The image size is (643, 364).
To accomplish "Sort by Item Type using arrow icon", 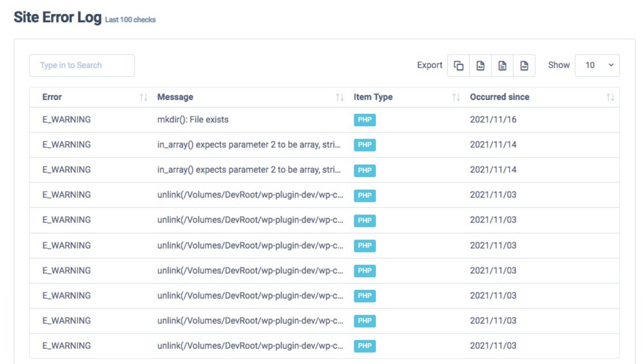I will click(x=456, y=97).
